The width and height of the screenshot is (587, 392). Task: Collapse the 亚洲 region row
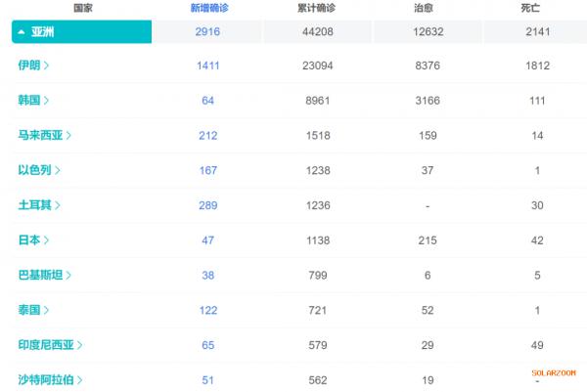click(81, 32)
